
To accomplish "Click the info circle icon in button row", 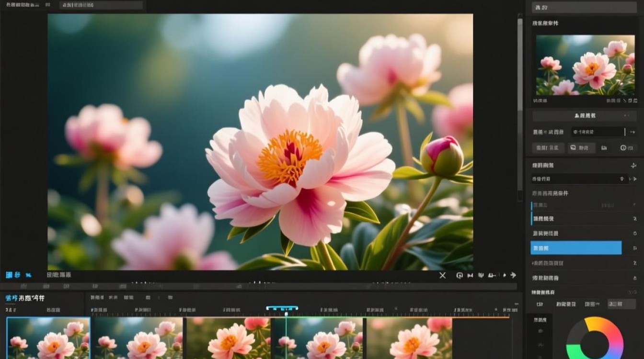I will pyautogui.click(x=623, y=148).
